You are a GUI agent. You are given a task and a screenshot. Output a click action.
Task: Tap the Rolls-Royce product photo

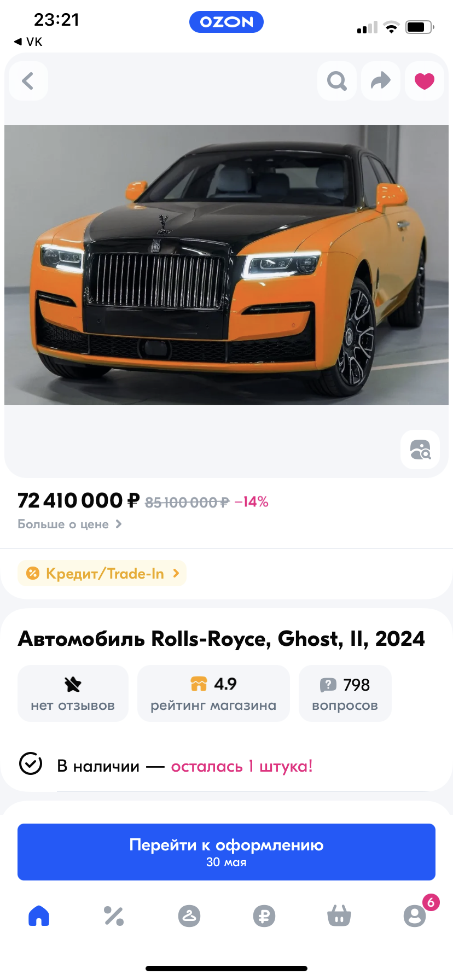[226, 265]
